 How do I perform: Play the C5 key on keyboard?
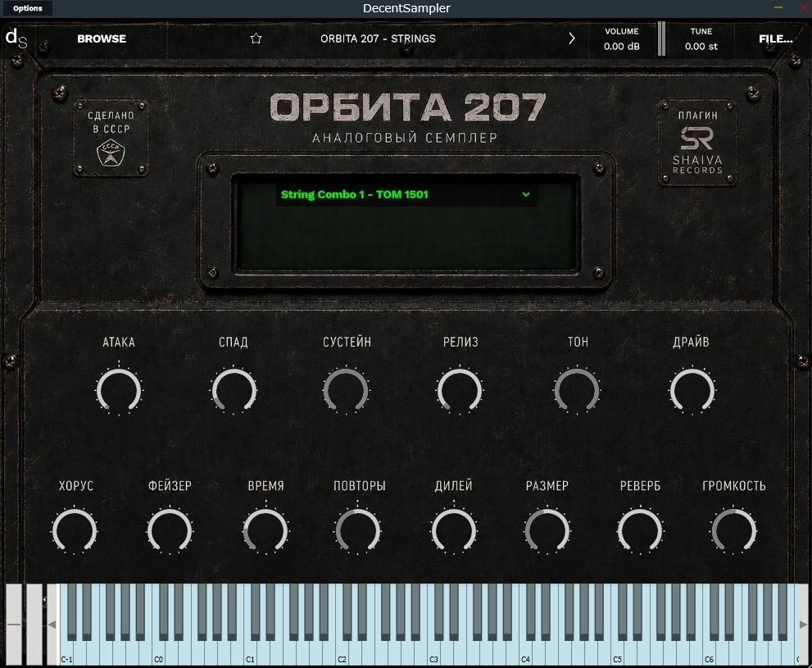(617, 652)
